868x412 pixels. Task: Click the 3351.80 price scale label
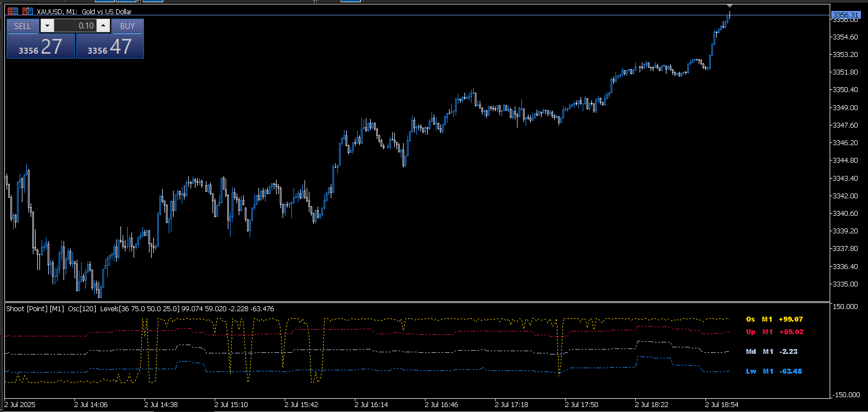click(846, 72)
